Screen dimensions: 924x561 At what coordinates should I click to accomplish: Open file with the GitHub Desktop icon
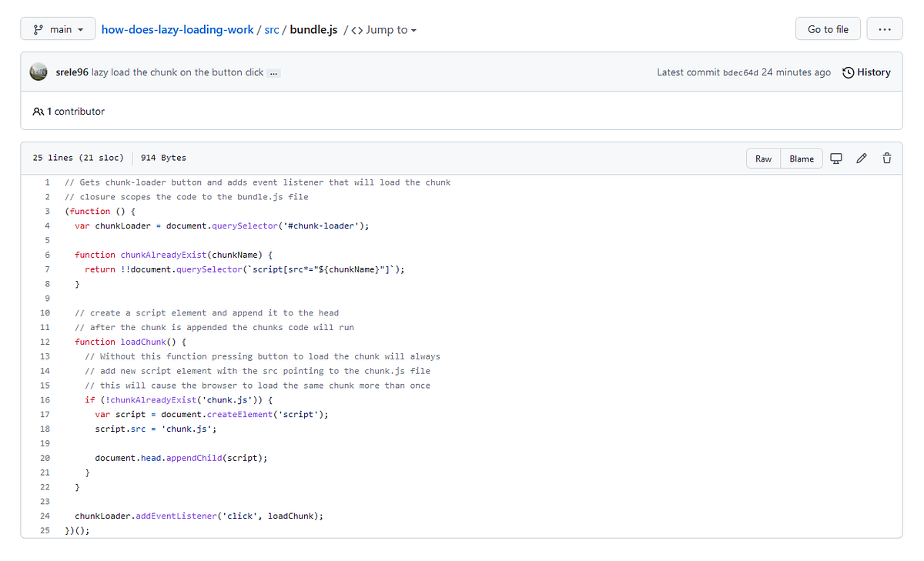click(x=836, y=158)
